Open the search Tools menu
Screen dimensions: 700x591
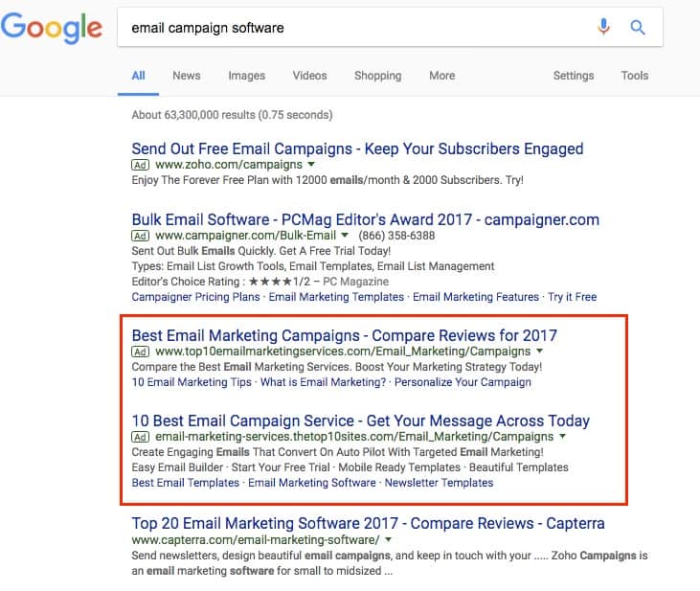(634, 76)
